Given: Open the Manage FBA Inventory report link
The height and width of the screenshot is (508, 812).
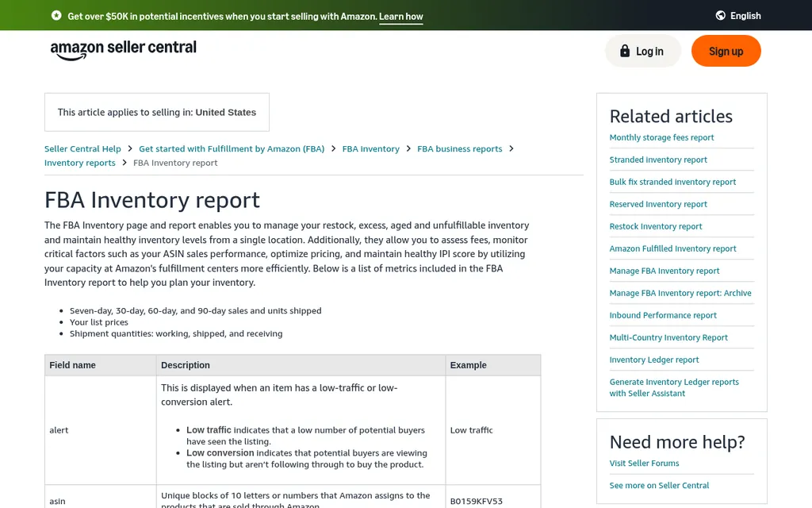Looking at the screenshot, I should tap(664, 271).
